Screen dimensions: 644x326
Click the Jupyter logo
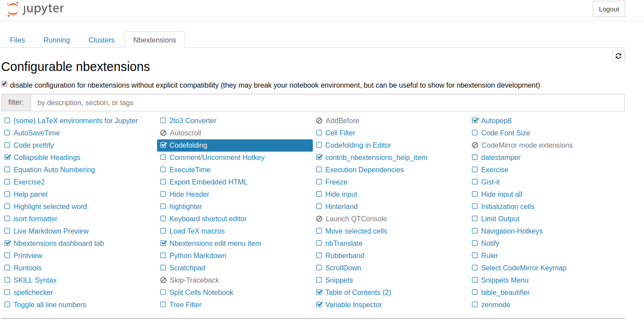[x=35, y=9]
